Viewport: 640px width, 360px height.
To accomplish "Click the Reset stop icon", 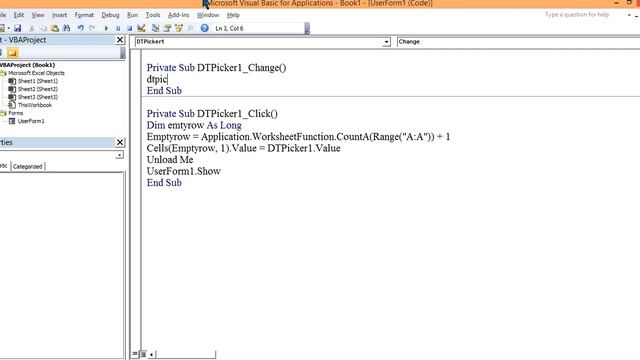I will (x=129, y=28).
